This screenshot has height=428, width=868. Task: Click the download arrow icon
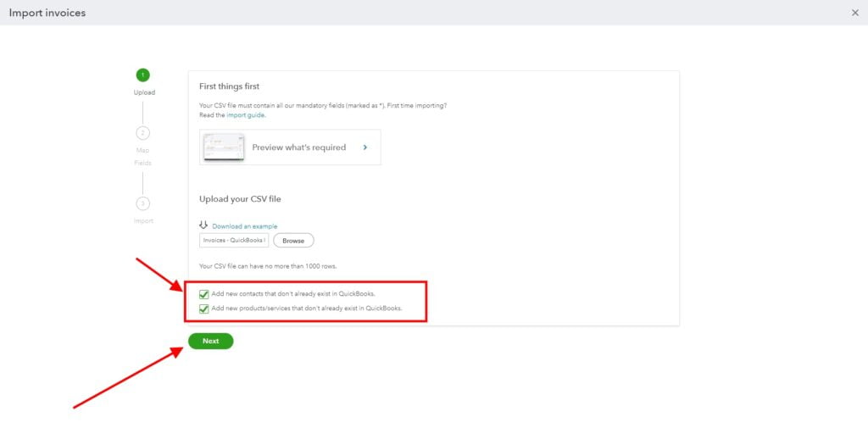(203, 225)
